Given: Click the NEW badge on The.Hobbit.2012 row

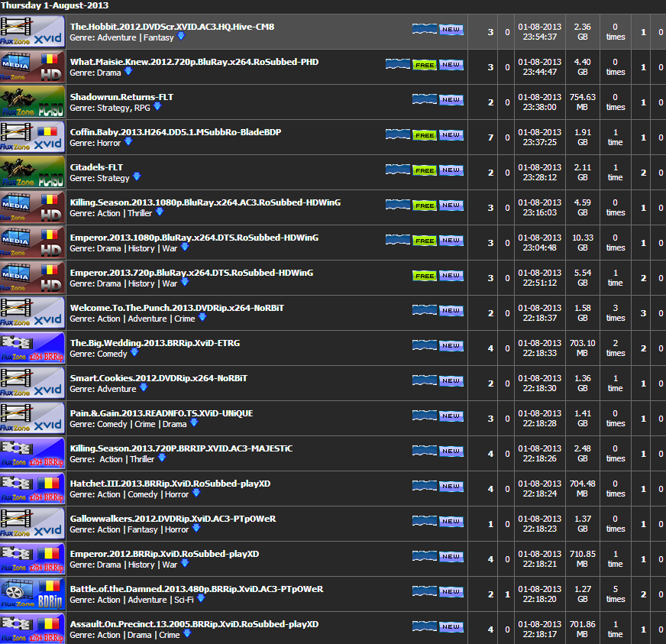Looking at the screenshot, I should pyautogui.click(x=451, y=29).
